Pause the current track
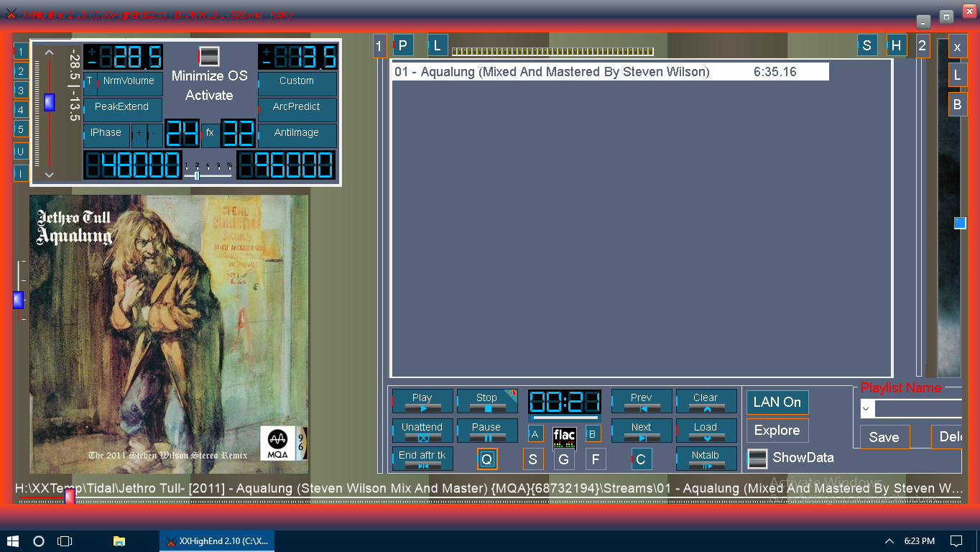The height and width of the screenshot is (552, 980). [x=487, y=431]
